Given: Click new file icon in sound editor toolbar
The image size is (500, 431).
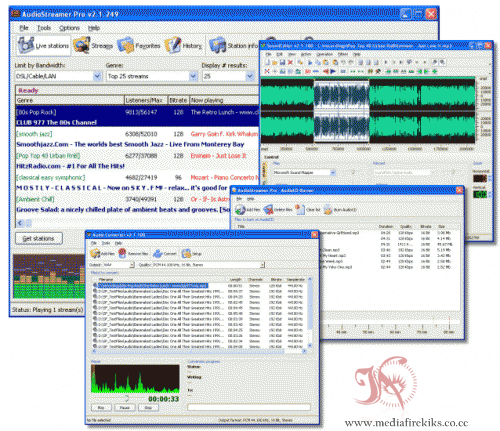Looking at the screenshot, I should pos(267,62).
